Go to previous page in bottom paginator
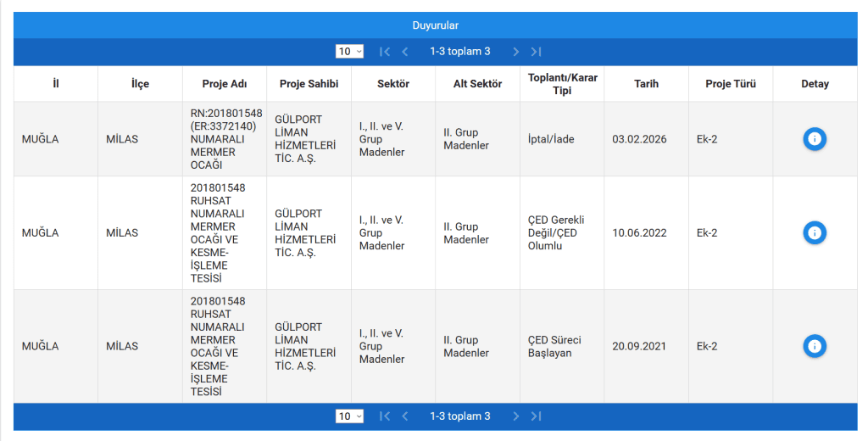 point(405,416)
